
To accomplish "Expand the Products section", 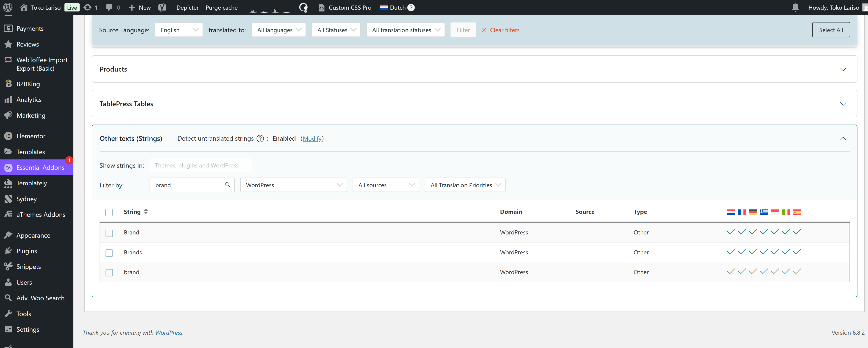I will pos(843,70).
